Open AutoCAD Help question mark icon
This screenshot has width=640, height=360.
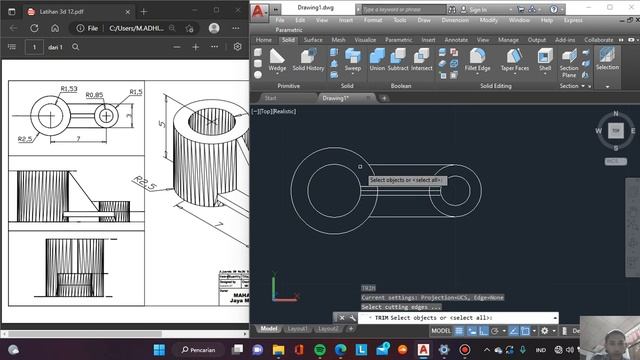click(554, 9)
